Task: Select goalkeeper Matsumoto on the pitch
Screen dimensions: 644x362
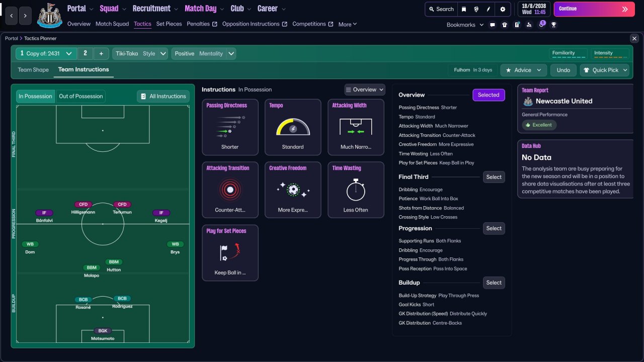Action: click(x=103, y=334)
